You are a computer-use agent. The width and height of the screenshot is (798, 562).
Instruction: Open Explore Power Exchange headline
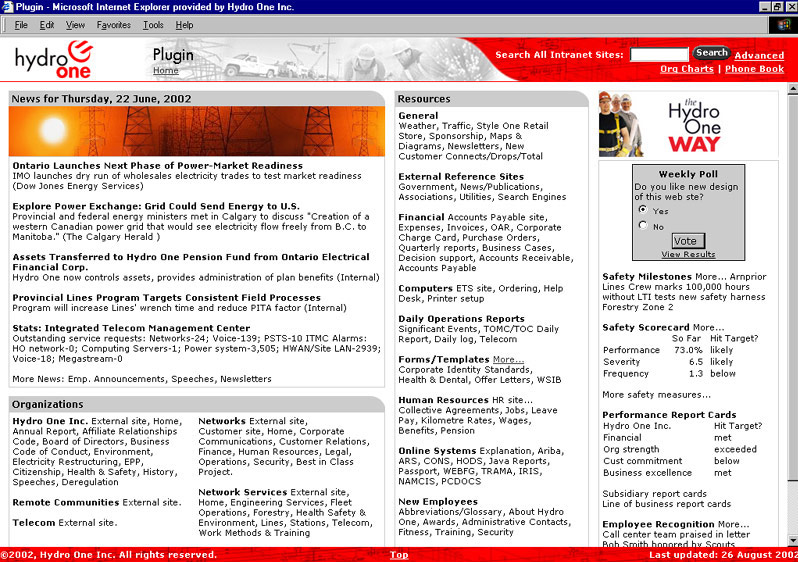(x=156, y=206)
